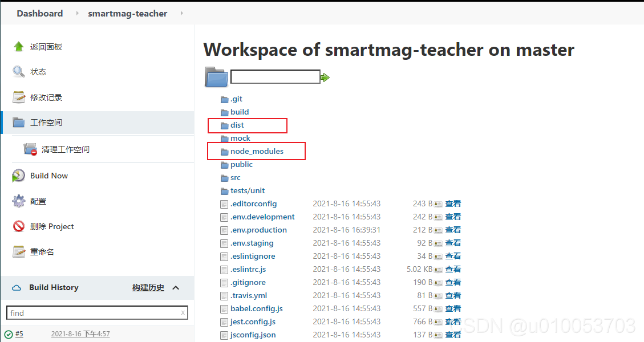Click the file icon of .editorconfig

224,204
